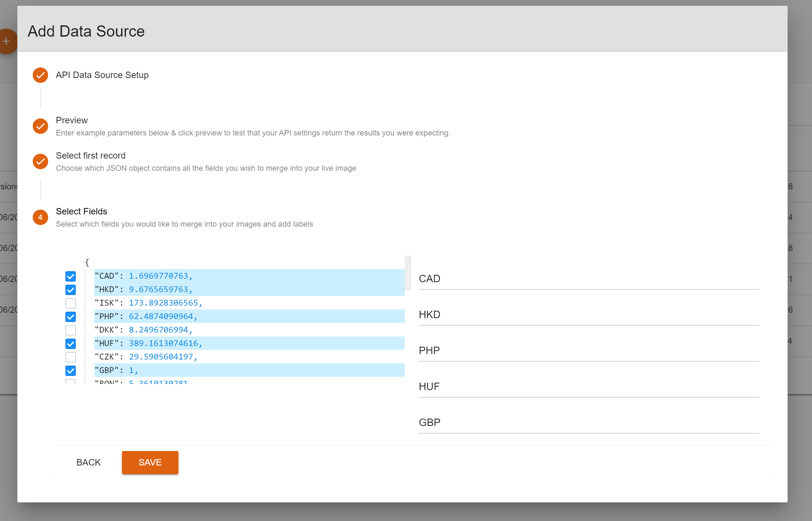Click the Select first record step checkmark icon

point(40,161)
